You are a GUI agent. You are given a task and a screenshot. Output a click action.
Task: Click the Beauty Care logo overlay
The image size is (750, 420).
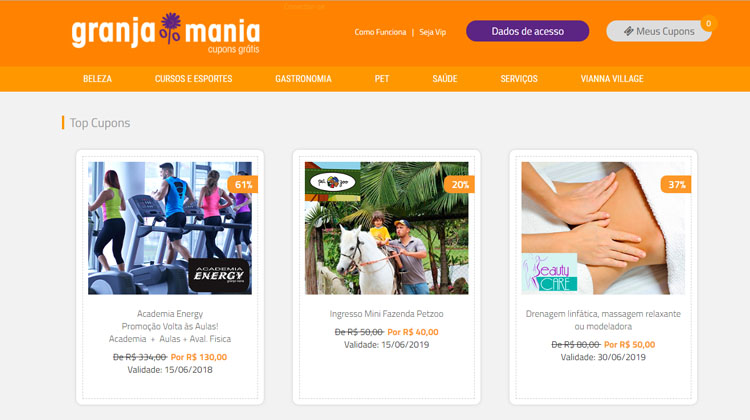(x=549, y=273)
